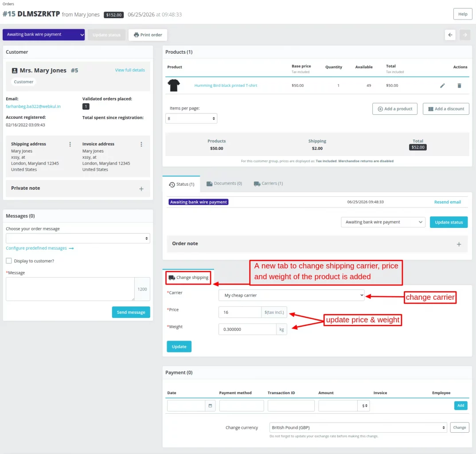The width and height of the screenshot is (476, 454).
Task: Toggle Display to customer checkbox
Action: click(9, 261)
